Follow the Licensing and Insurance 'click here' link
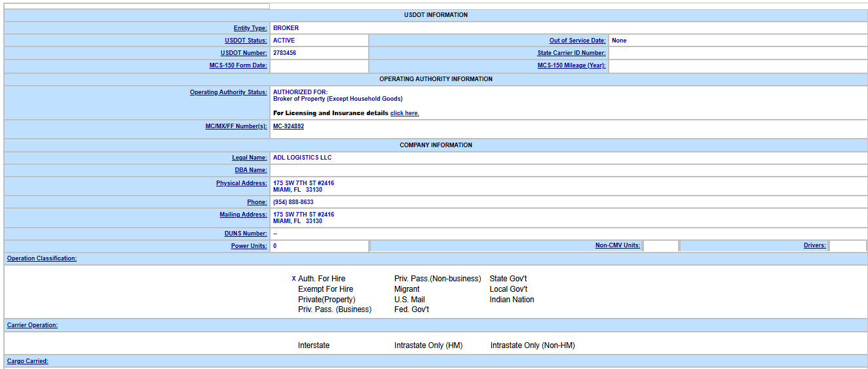The image size is (868, 369). 404,113
